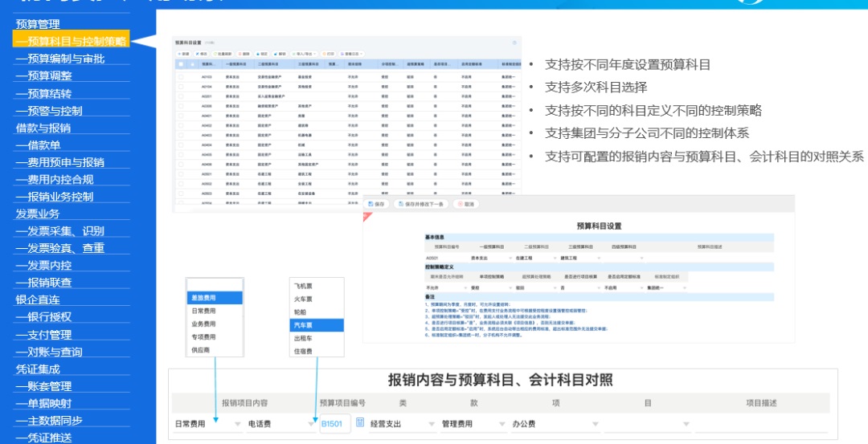The width and height of the screenshot is (868, 444).
Task: Click the 保存 save button
Action: tap(376, 204)
